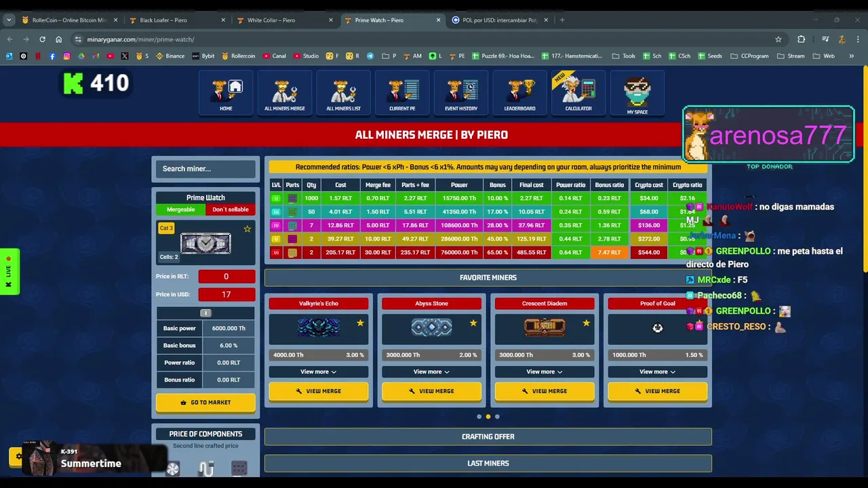Expand View more on Abyss Stone
The height and width of the screenshot is (488, 868).
click(x=431, y=371)
